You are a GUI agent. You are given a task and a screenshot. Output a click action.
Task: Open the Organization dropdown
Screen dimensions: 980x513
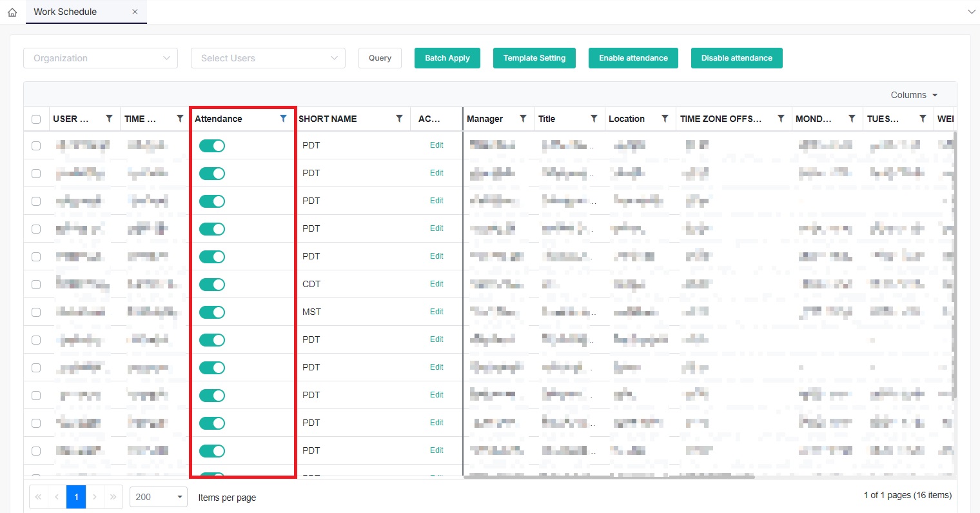(101, 58)
